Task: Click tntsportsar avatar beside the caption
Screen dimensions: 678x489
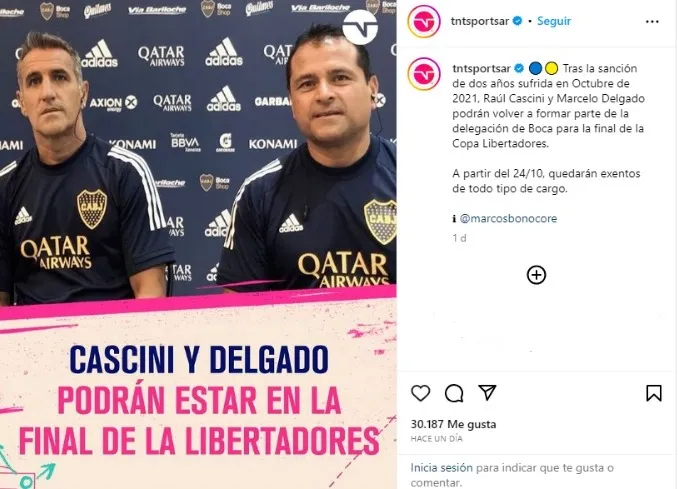Action: click(x=424, y=74)
